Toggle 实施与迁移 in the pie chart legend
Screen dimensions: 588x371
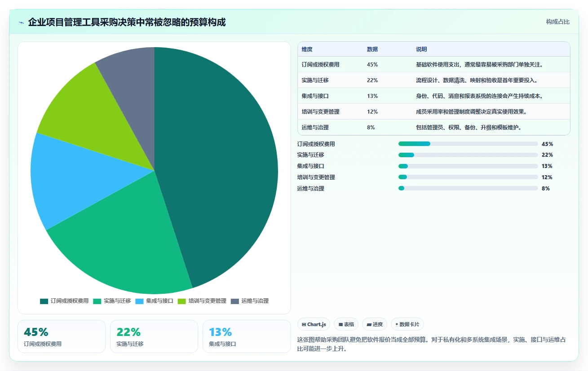pos(112,301)
